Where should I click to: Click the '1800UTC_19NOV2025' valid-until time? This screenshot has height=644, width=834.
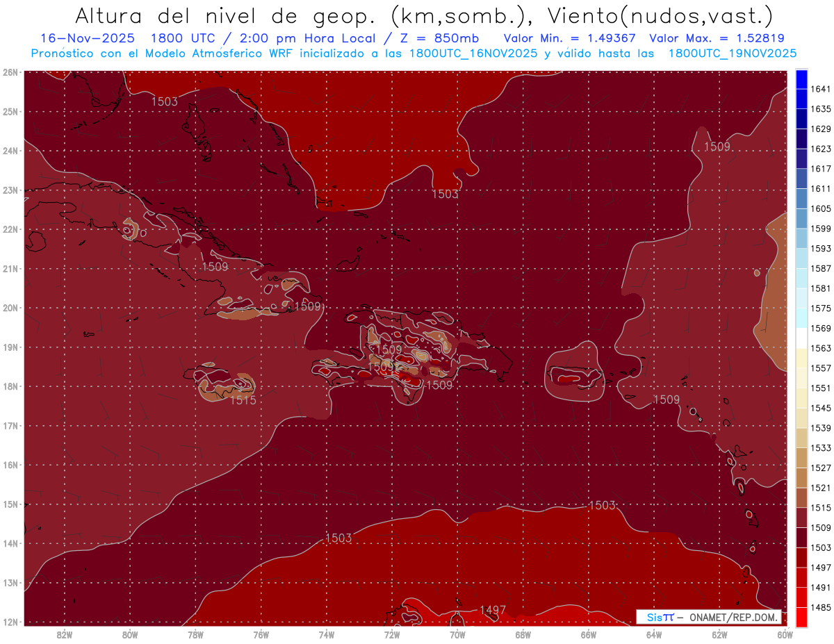coord(733,53)
